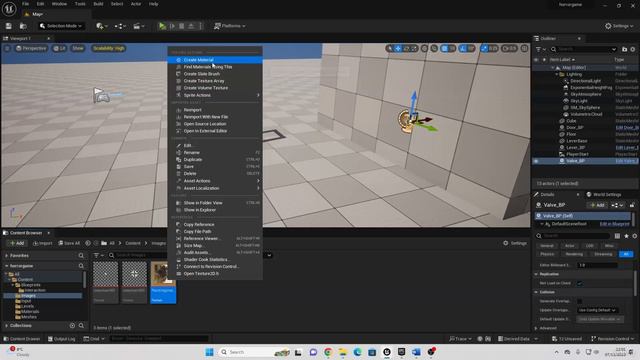Viewport: 640px width, 360px height.
Task: Choose Create Material in context menu
Action: pyautogui.click(x=215, y=60)
